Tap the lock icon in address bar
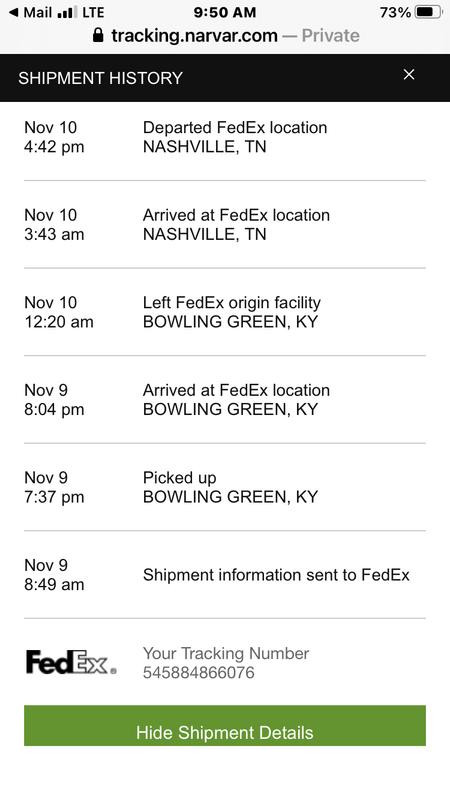Screen dimensions: 450x800 pyautogui.click(x=98, y=35)
